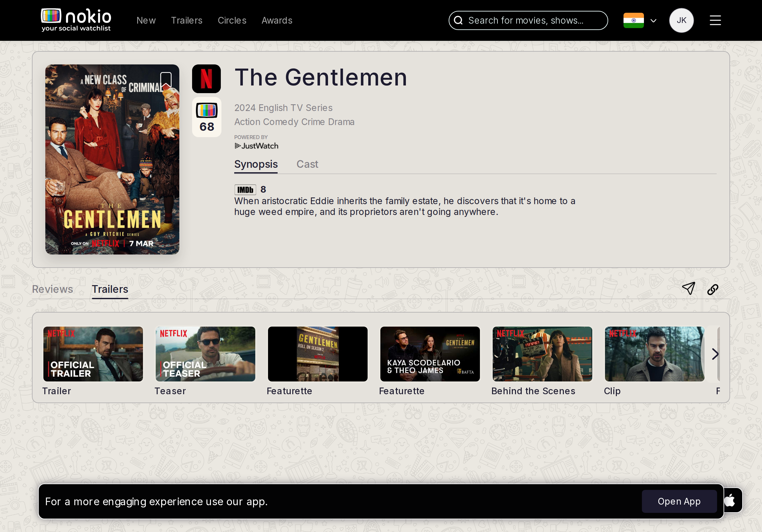Click the search magnifier icon
The height and width of the screenshot is (532, 762).
458,20
